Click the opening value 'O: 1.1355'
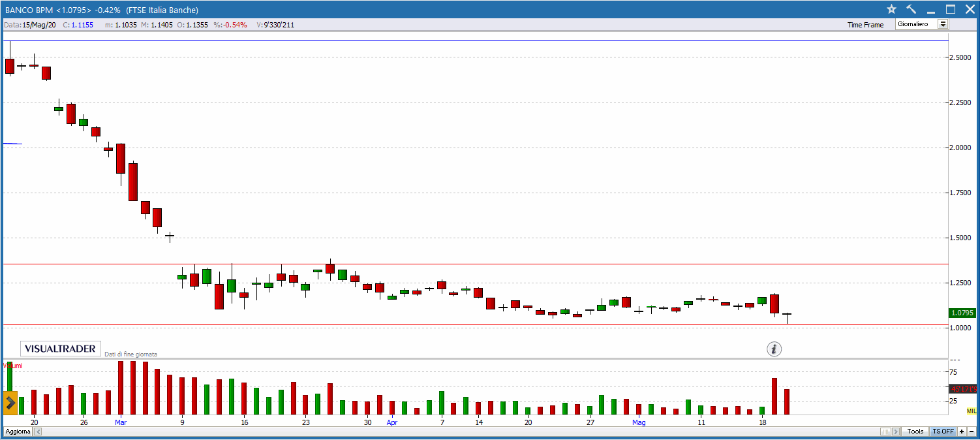This screenshot has height=440, width=980. click(x=194, y=25)
